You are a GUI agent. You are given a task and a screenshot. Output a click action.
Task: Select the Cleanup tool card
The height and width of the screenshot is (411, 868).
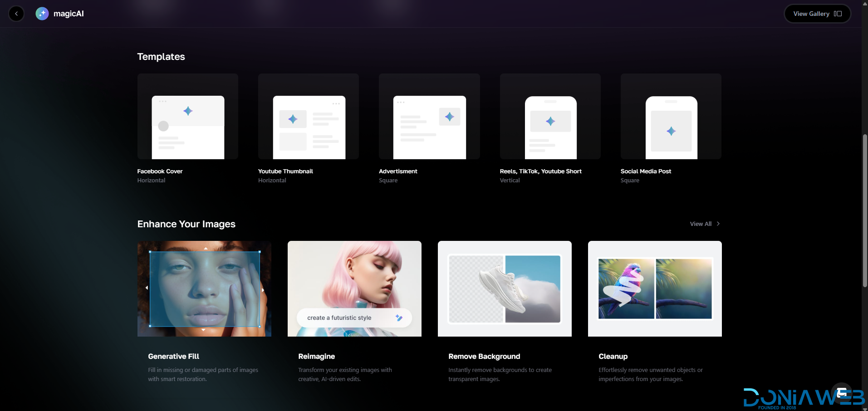(655, 289)
